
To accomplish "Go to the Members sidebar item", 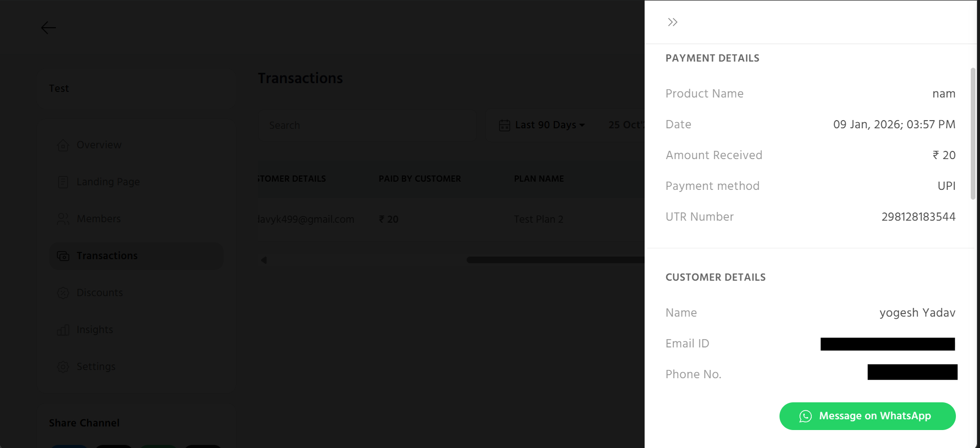I will 98,219.
